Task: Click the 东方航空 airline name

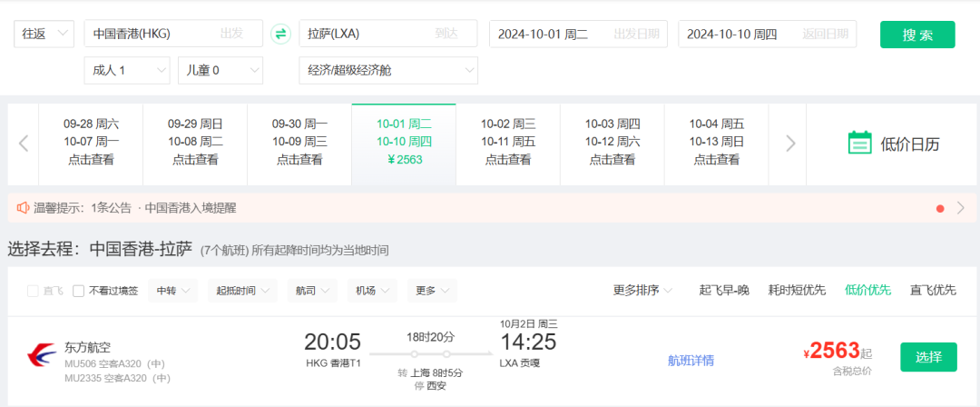Action: click(87, 348)
